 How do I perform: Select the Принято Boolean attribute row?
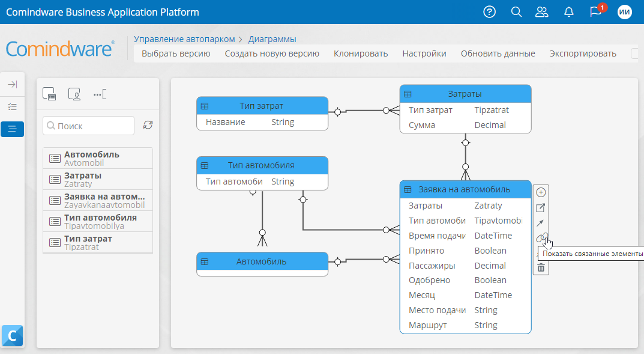point(465,251)
